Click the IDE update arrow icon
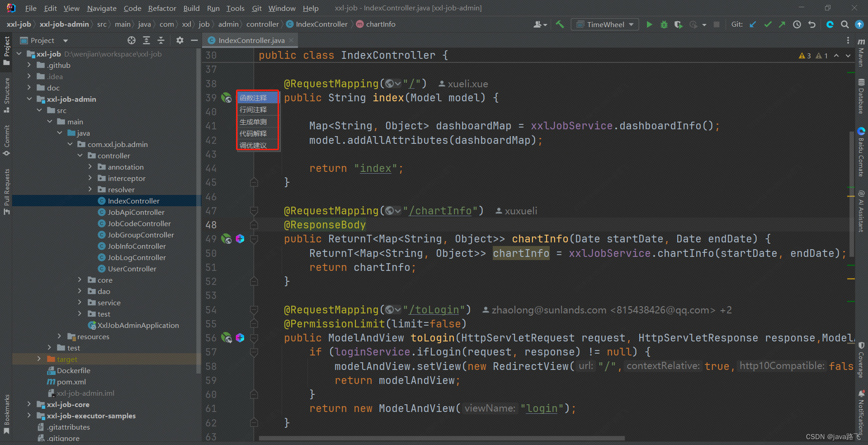 pos(859,24)
